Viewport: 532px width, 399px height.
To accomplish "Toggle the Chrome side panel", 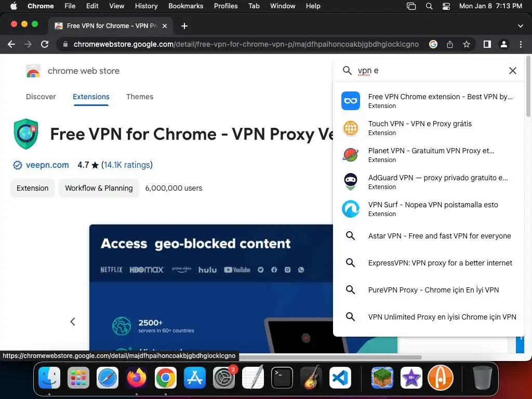I will 487,45.
